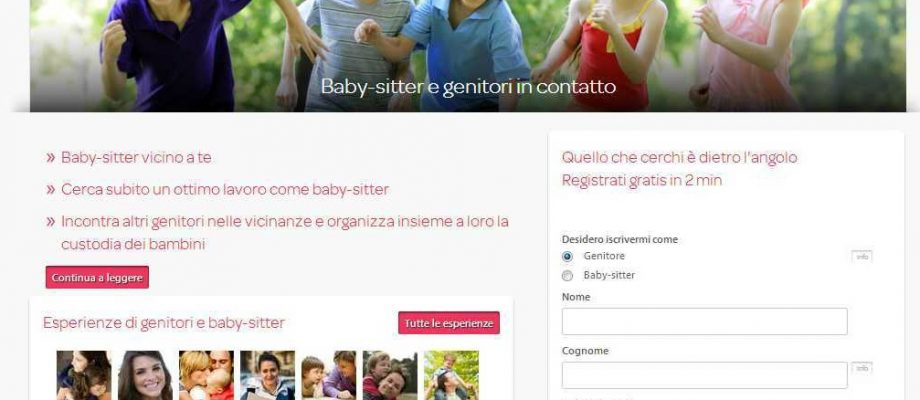Focus the Nome text field
The width and height of the screenshot is (920, 400).
[x=704, y=321]
